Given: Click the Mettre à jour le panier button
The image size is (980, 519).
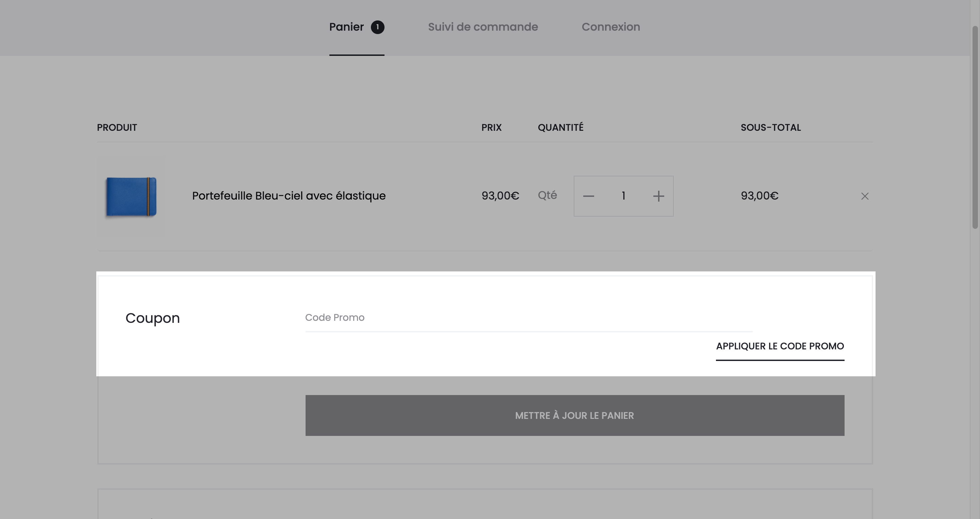Looking at the screenshot, I should point(574,415).
